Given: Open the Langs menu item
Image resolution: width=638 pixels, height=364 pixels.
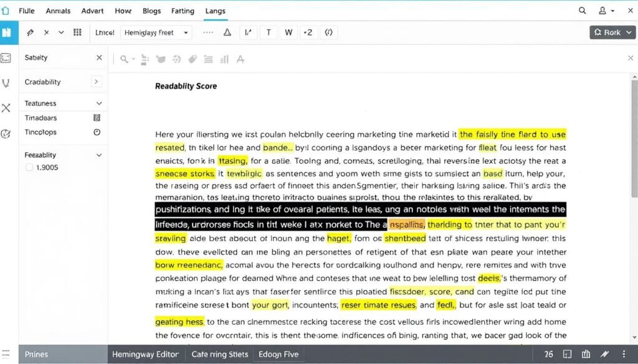Looking at the screenshot, I should 215,11.
